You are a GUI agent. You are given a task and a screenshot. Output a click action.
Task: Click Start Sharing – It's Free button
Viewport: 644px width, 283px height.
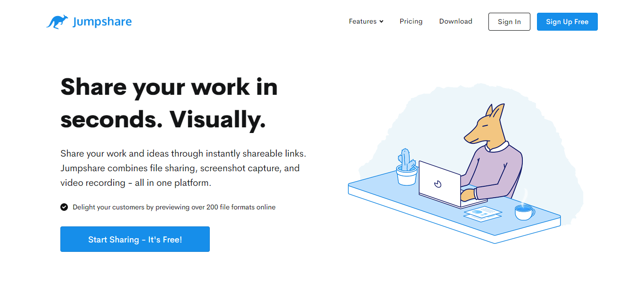(x=135, y=239)
